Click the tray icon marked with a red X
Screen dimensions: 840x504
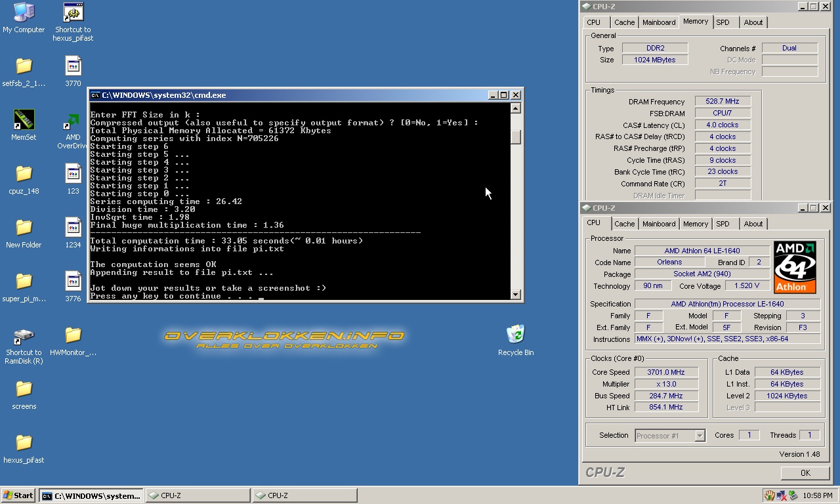click(782, 495)
